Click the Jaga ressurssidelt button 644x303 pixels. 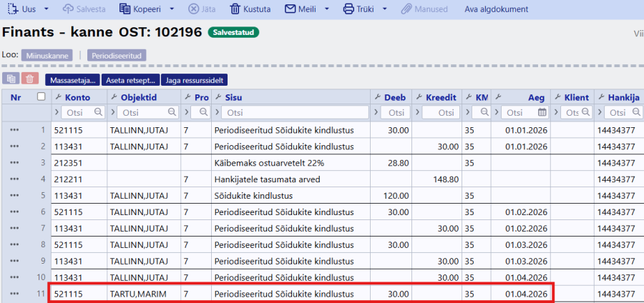click(x=194, y=80)
